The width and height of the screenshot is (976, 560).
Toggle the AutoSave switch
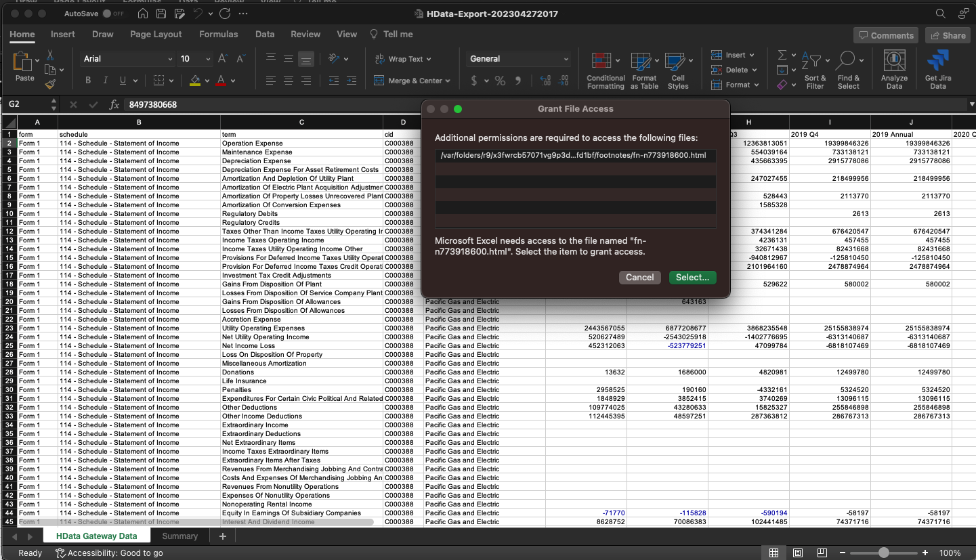coord(115,14)
